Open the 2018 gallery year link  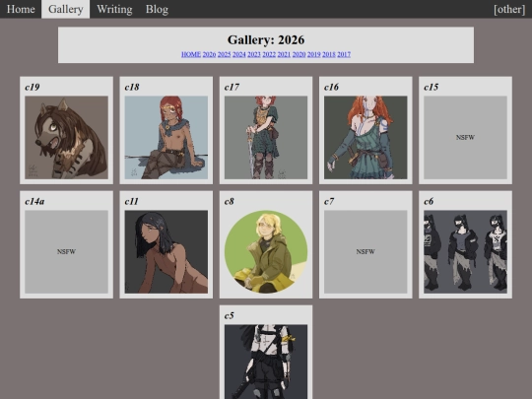(329, 54)
